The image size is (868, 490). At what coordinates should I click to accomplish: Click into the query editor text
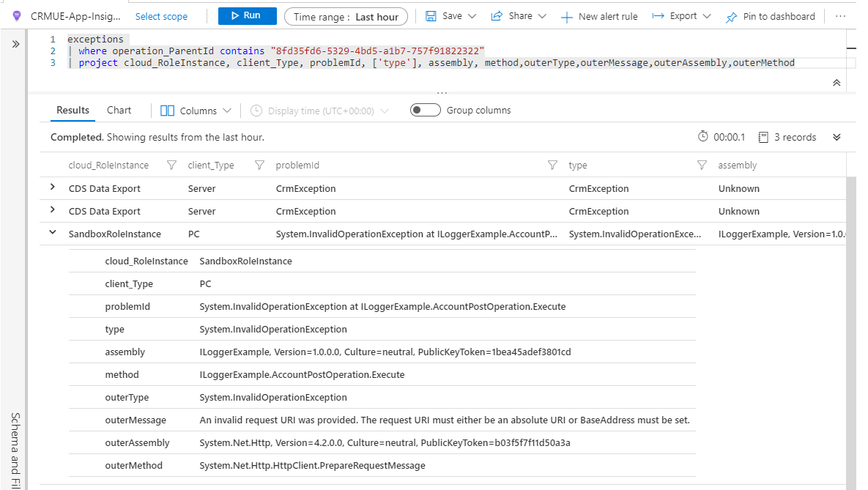pyautogui.click(x=439, y=51)
